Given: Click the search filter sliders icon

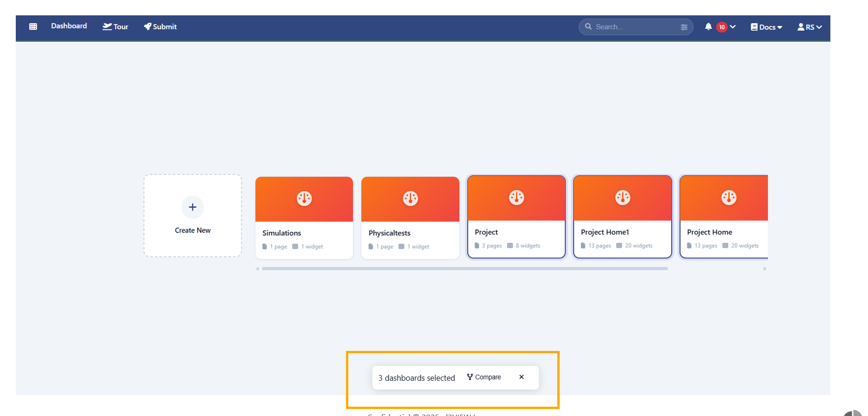Looking at the screenshot, I should 684,27.
